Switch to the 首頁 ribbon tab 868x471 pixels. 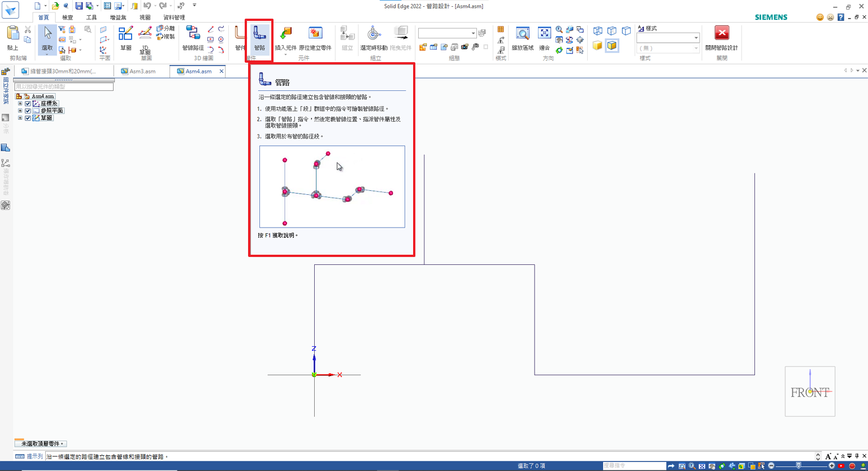[x=44, y=18]
